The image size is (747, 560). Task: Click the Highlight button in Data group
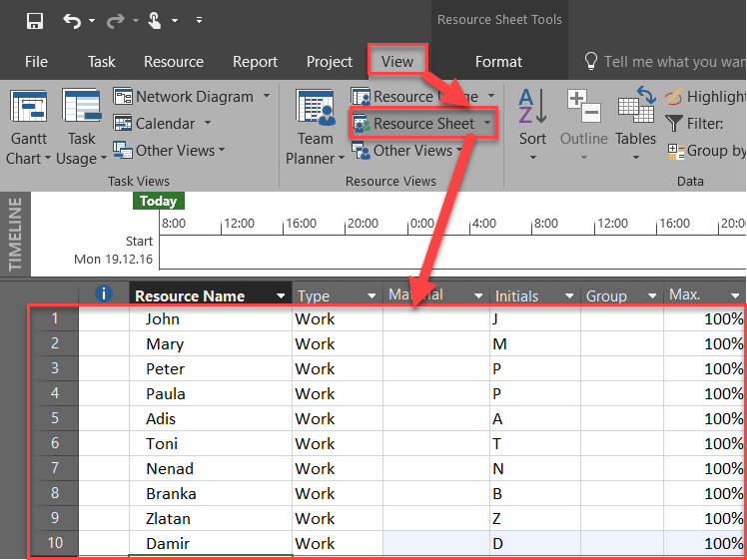[705, 97]
